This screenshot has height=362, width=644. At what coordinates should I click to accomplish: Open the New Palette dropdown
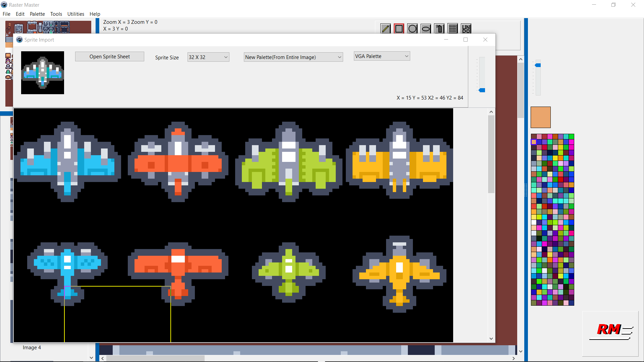coord(293,57)
